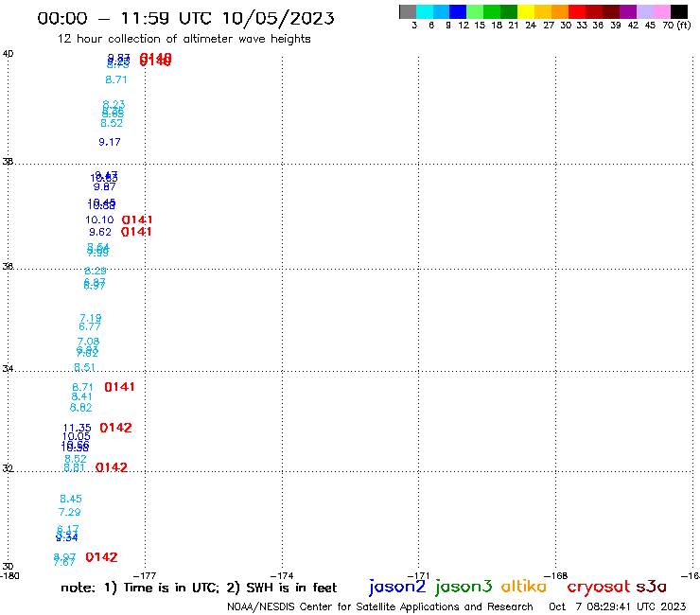
Task: Click the "70 (ft)" scale label
Action: point(676,25)
